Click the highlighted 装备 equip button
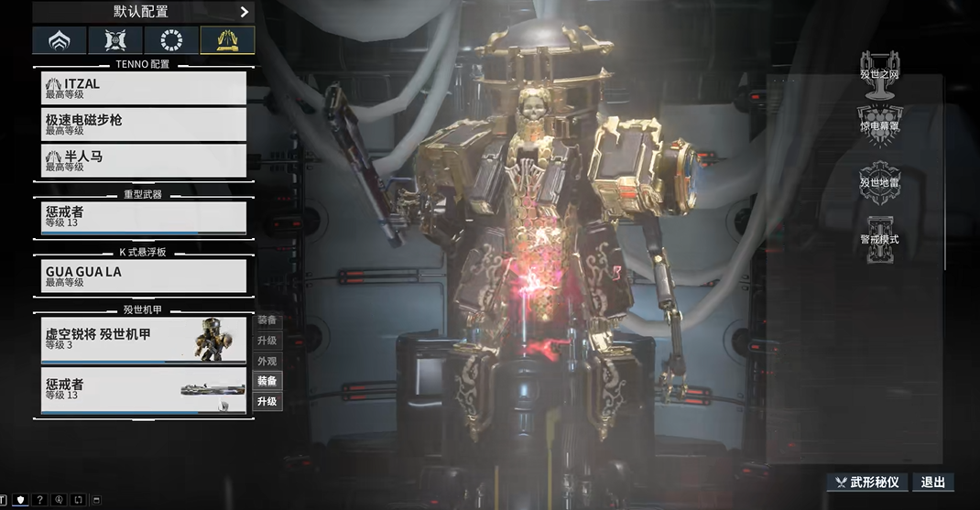 pyautogui.click(x=267, y=381)
